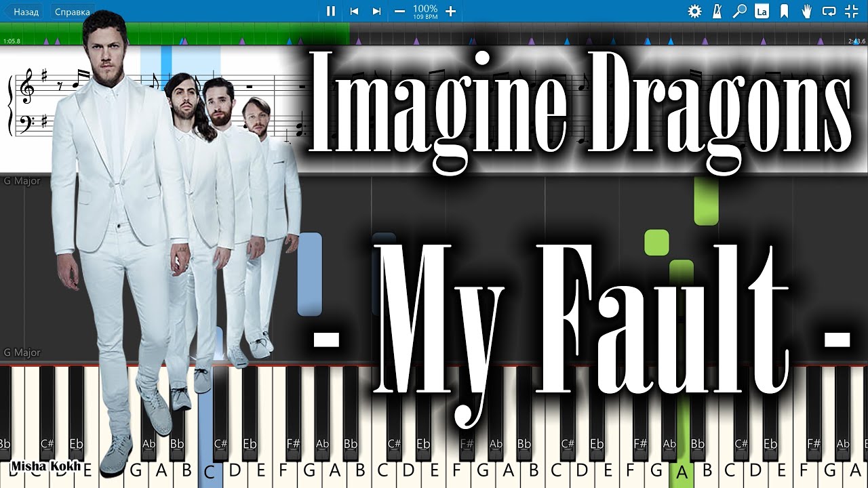
Task: Open the hands selection icon
Action: point(806,11)
